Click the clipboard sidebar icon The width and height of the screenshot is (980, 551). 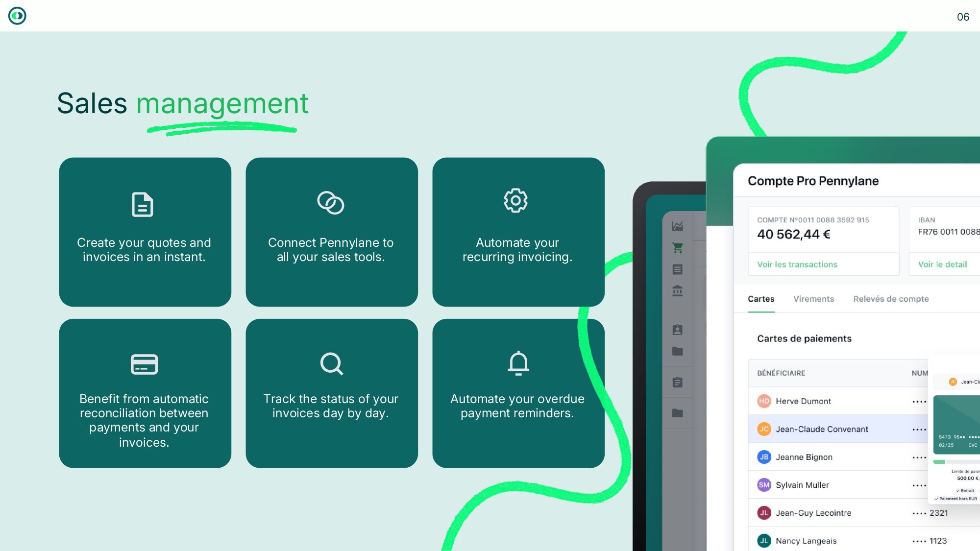[678, 382]
